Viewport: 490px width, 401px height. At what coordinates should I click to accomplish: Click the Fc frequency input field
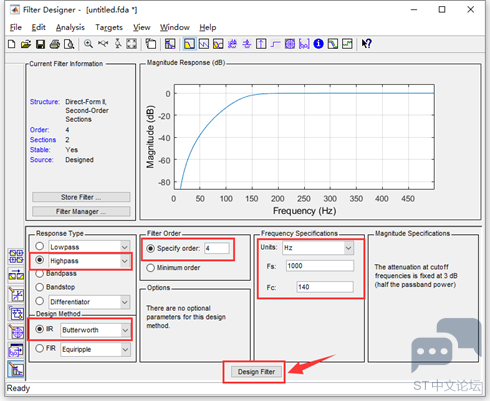point(325,287)
